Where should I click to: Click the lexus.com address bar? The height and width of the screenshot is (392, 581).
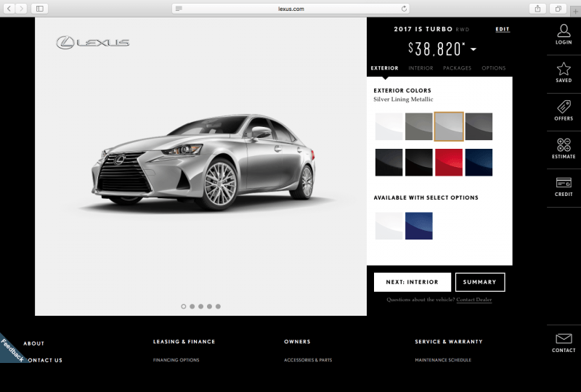290,9
